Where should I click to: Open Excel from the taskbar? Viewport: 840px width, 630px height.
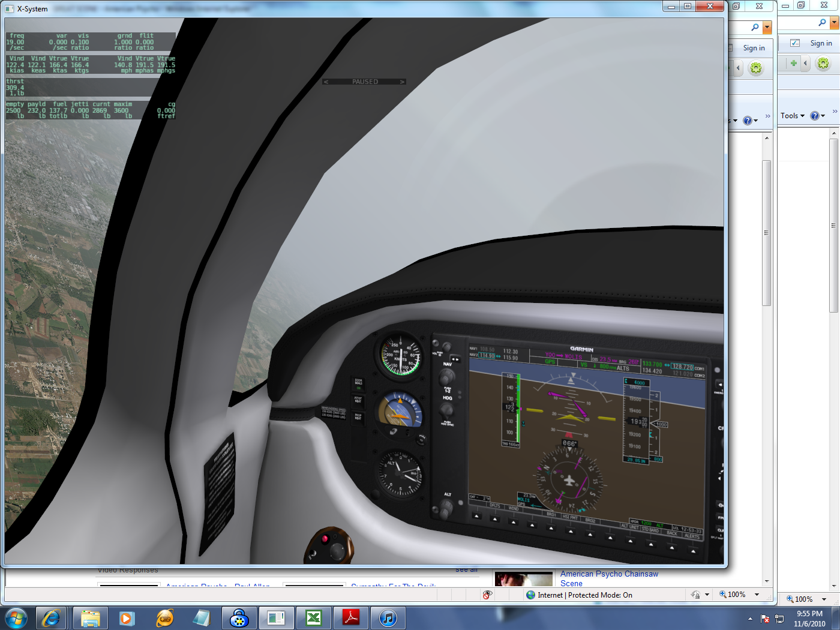tap(313, 618)
